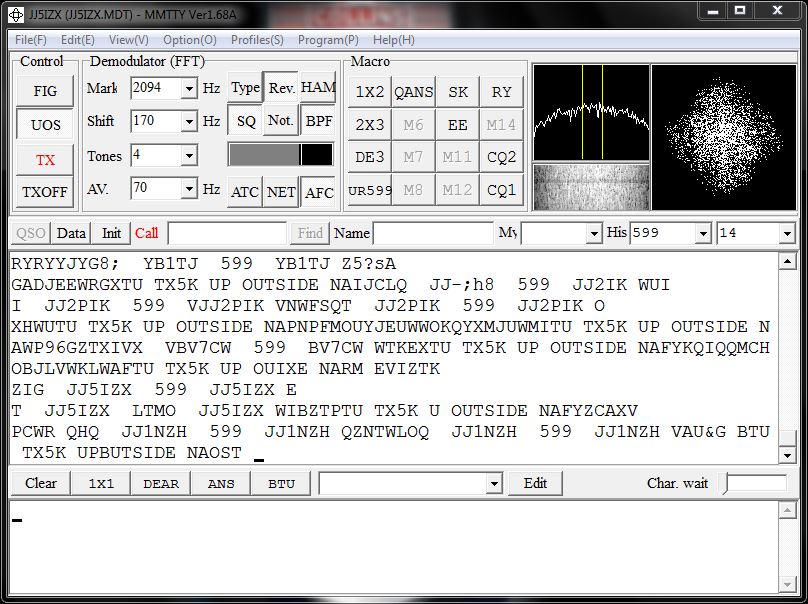
Task: Activate the FIG shift control
Action: tap(44, 90)
